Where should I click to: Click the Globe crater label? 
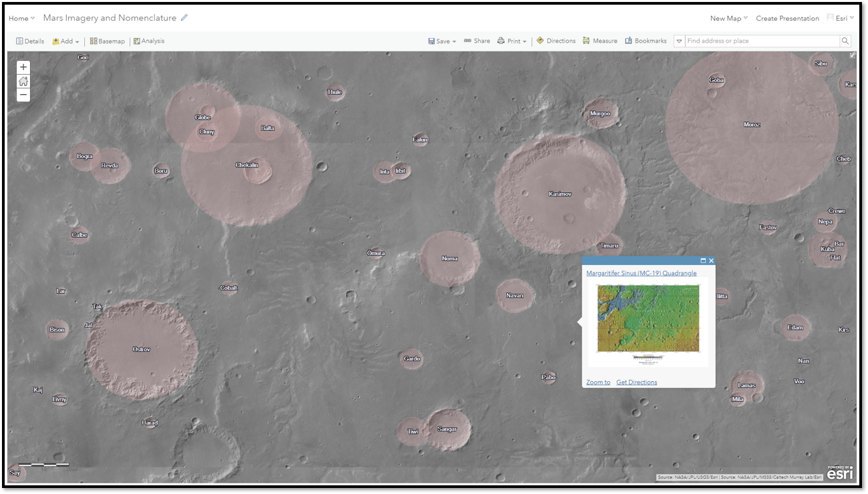(x=202, y=117)
